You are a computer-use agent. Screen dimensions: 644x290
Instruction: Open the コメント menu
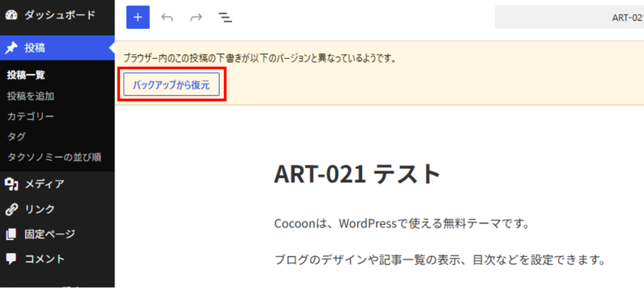57,259
